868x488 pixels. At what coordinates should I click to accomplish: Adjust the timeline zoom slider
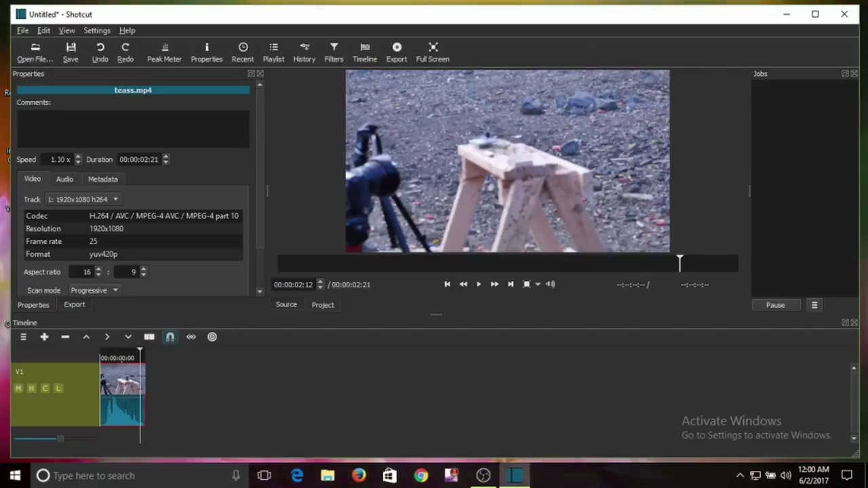point(60,439)
